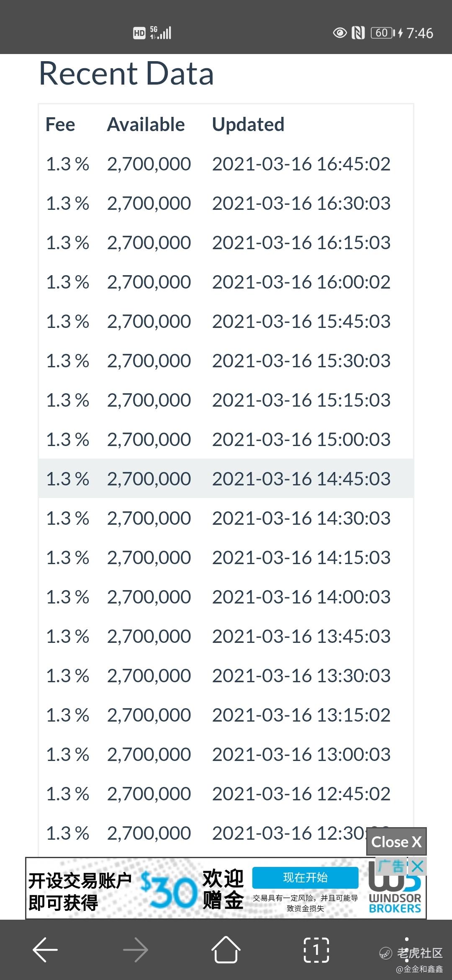Select the highlighted 14:45:03 row
The height and width of the screenshot is (980, 452).
point(226,479)
